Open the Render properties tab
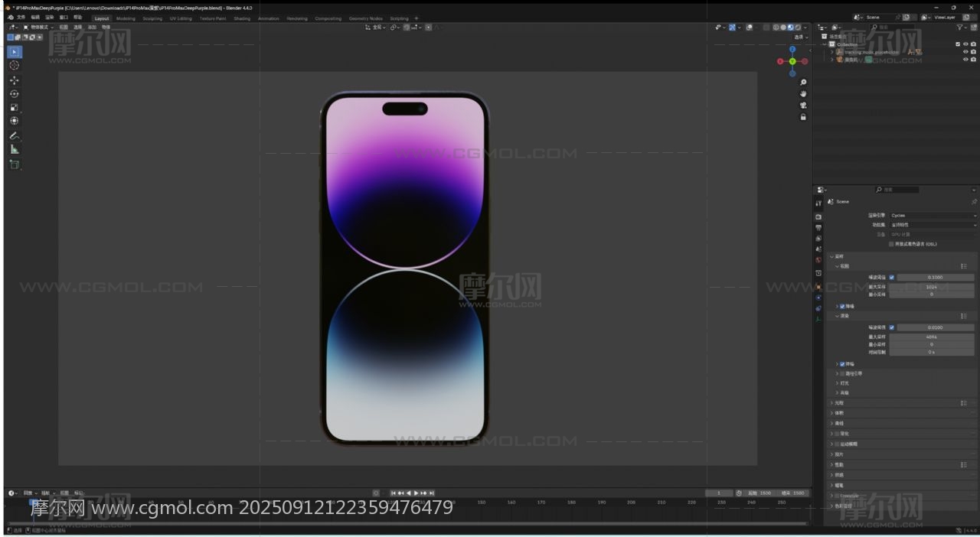The width and height of the screenshot is (980, 537). (818, 217)
